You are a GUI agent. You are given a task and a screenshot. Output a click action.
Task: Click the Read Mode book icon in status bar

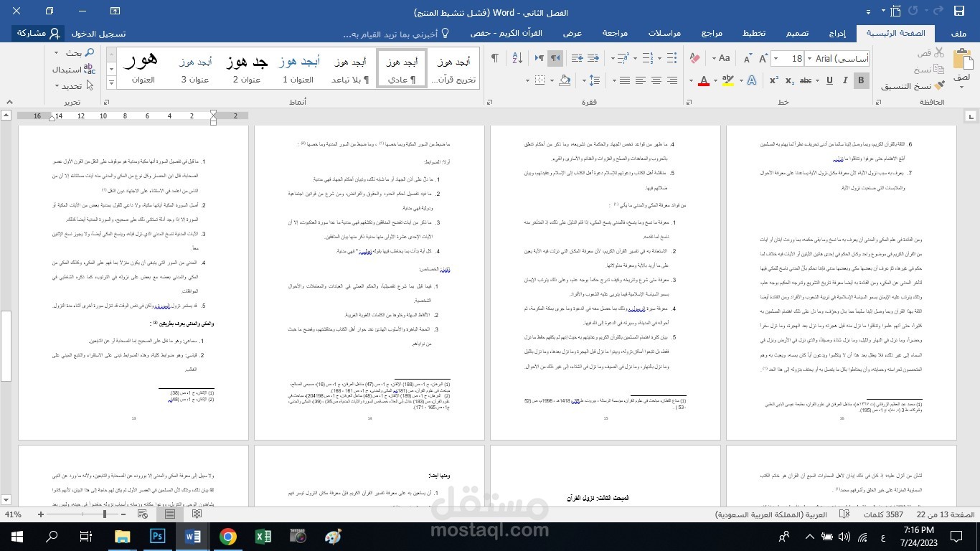(197, 514)
